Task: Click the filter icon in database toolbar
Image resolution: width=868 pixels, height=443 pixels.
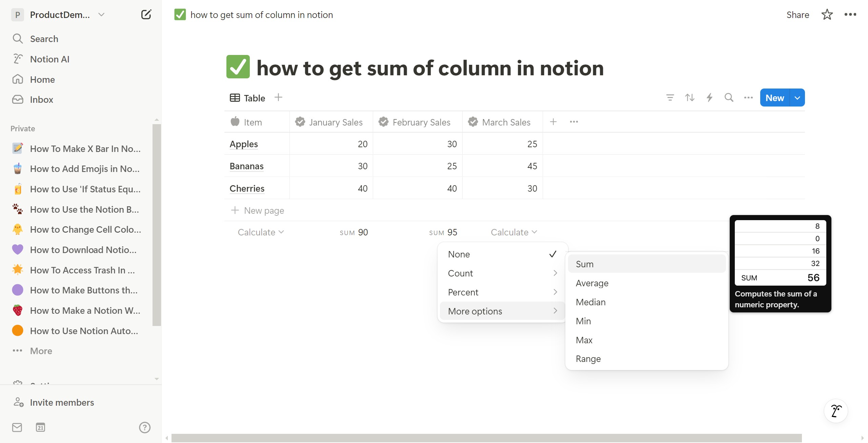Action: coord(670,98)
